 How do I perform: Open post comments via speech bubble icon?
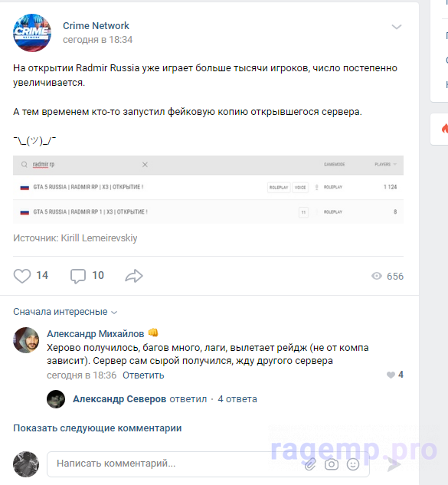[78, 276]
